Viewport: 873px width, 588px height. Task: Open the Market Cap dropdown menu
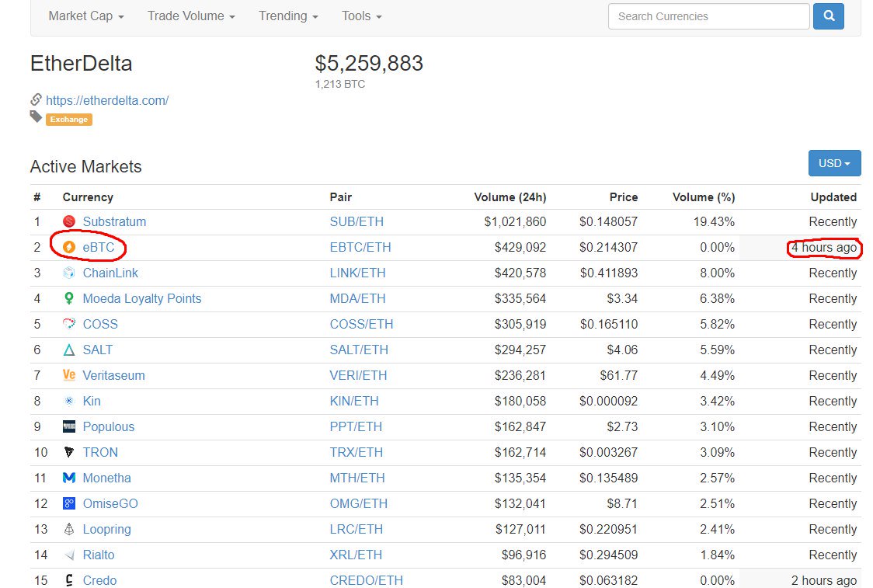(86, 16)
